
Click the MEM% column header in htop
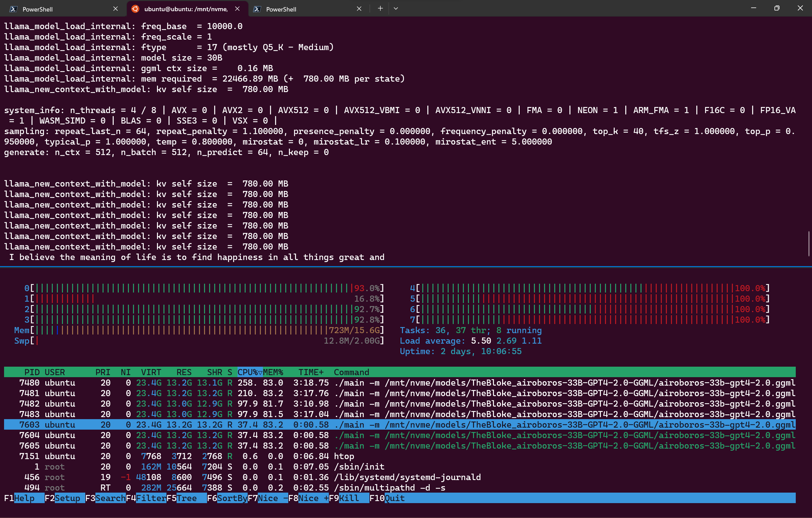coord(273,372)
